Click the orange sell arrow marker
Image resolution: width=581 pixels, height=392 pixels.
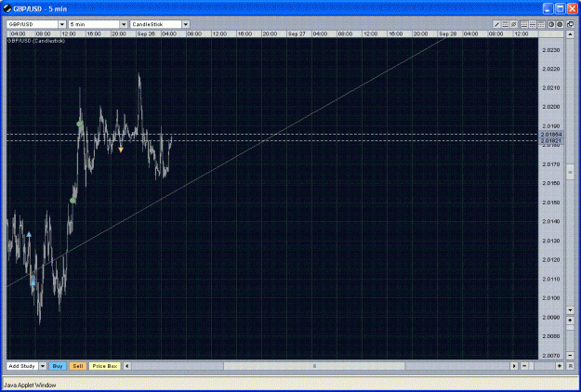[x=121, y=150]
